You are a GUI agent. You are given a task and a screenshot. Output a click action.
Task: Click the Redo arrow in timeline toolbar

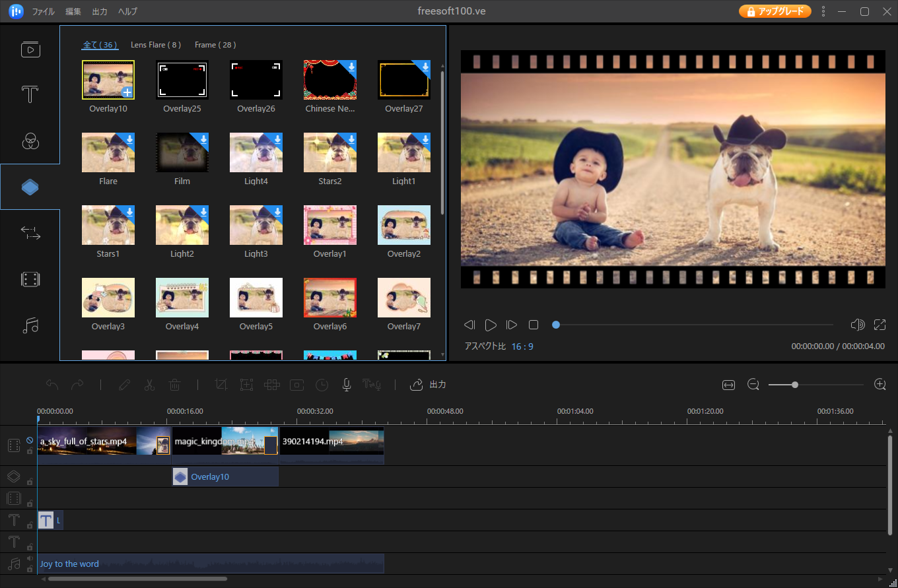(77, 385)
